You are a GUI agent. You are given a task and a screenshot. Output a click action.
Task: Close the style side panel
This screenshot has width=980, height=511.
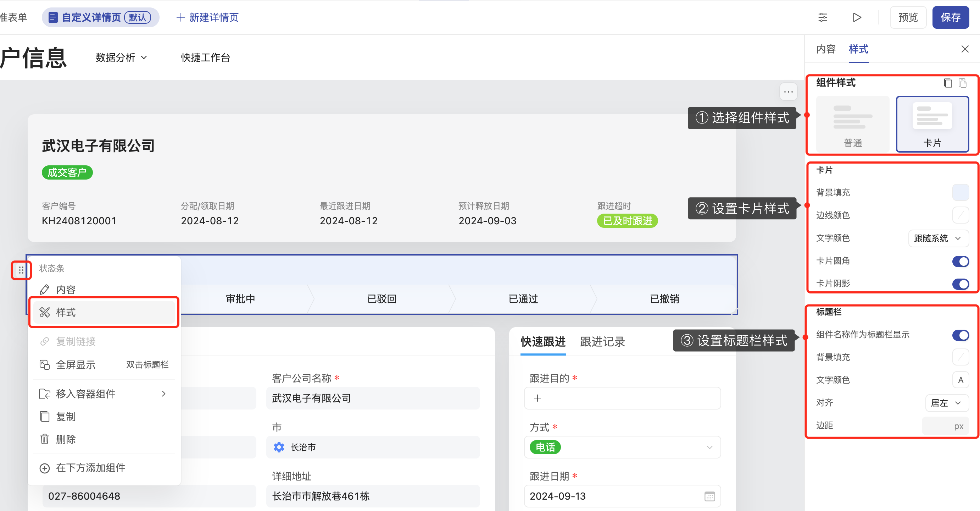965,49
